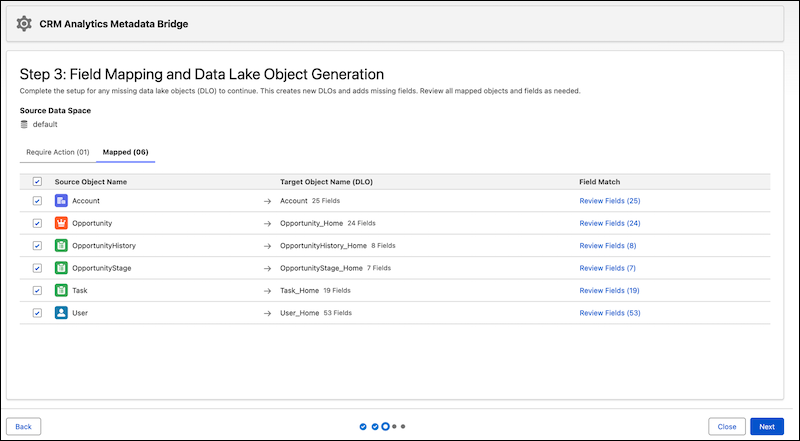Click the fifth step dot indicator
The height and width of the screenshot is (441, 800).
(x=403, y=427)
